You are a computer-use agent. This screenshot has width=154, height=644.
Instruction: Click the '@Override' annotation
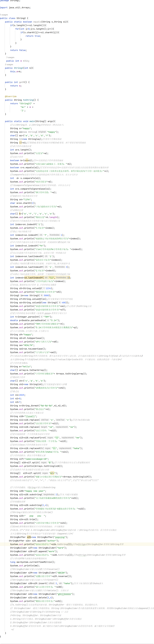click(11, 96)
